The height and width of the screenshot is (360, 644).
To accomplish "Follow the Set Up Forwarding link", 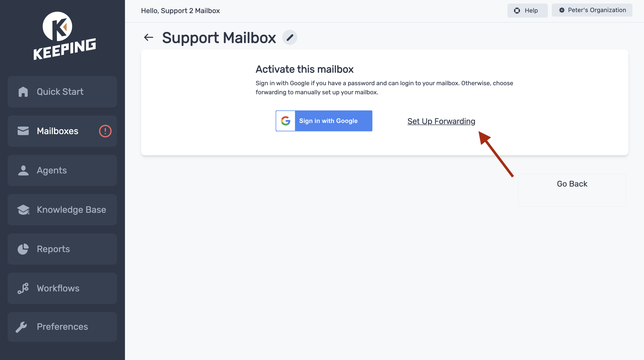I will [x=441, y=121].
